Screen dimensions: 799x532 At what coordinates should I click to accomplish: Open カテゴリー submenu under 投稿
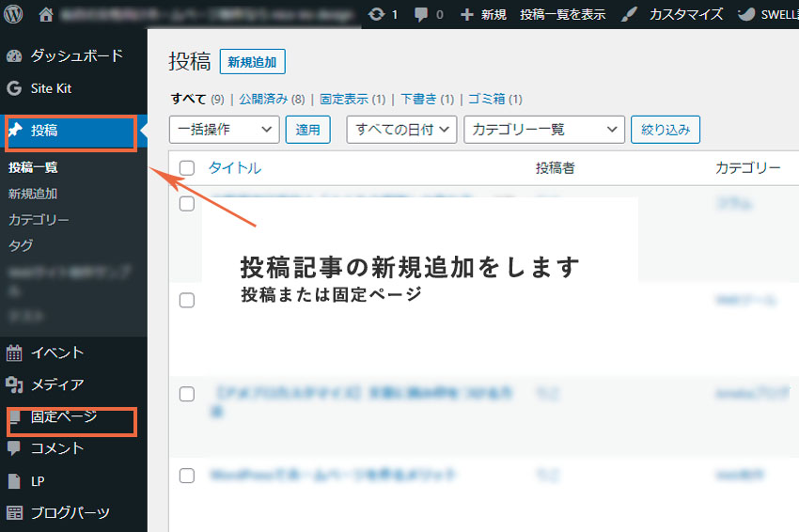point(39,219)
